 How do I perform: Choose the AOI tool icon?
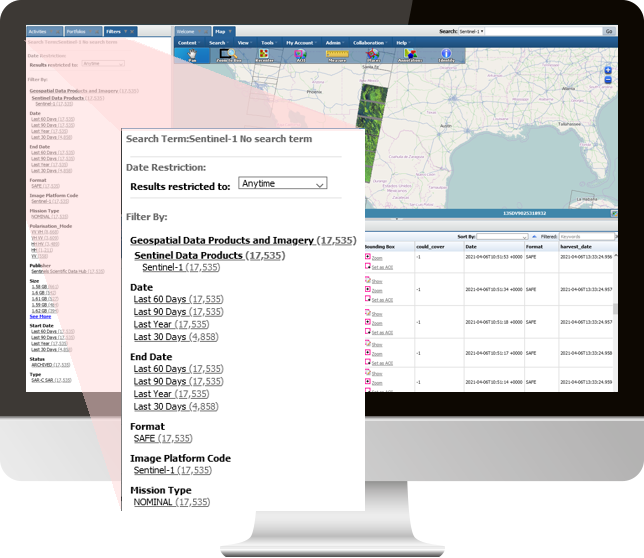(301, 55)
